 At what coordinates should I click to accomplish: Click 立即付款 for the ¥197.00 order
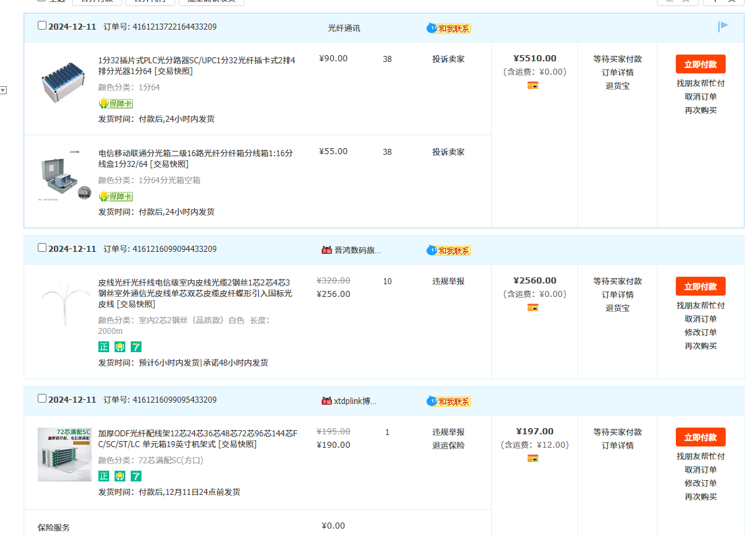[x=700, y=438]
